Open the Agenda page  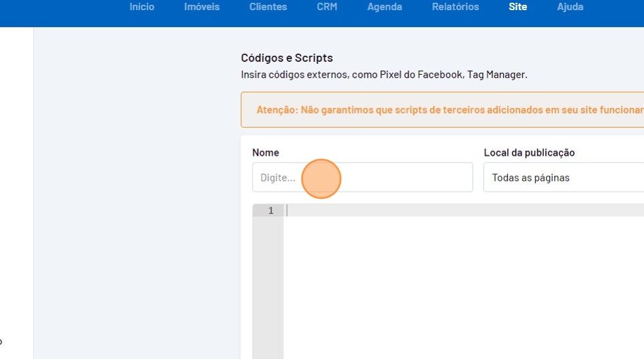pyautogui.click(x=384, y=7)
